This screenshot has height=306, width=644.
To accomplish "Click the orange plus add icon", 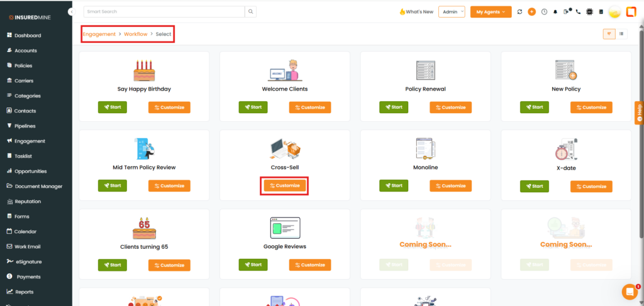I will click(x=531, y=12).
